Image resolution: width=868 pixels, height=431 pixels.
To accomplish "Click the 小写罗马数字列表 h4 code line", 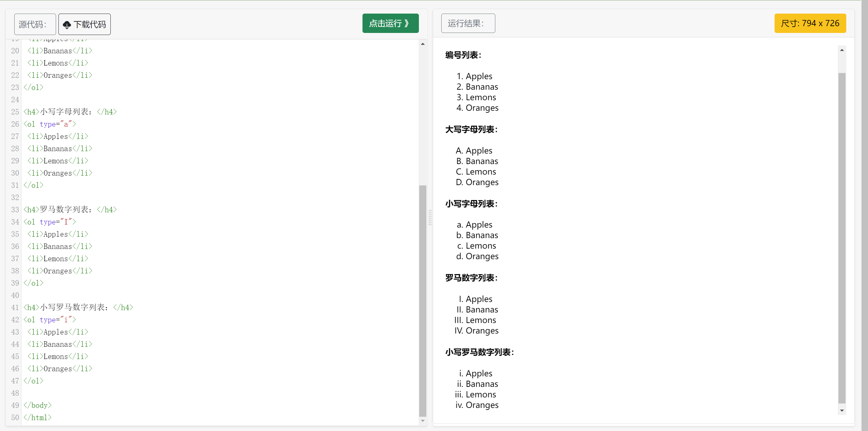I will 78,308.
